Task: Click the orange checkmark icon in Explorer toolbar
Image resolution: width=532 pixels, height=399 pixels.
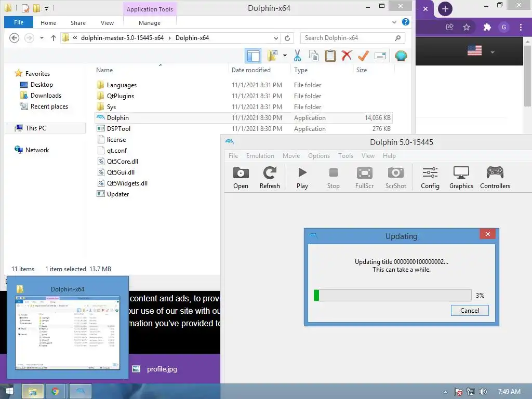Action: (x=363, y=56)
